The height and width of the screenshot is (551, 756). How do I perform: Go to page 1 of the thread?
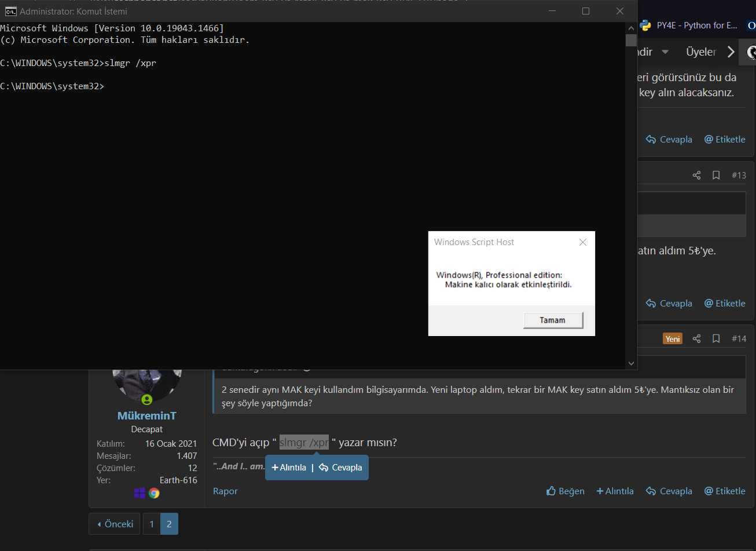click(152, 524)
